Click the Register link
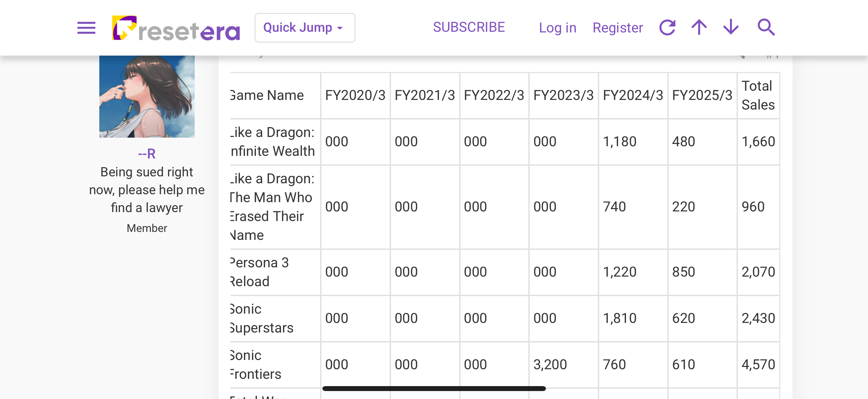The image size is (868, 399). (618, 27)
